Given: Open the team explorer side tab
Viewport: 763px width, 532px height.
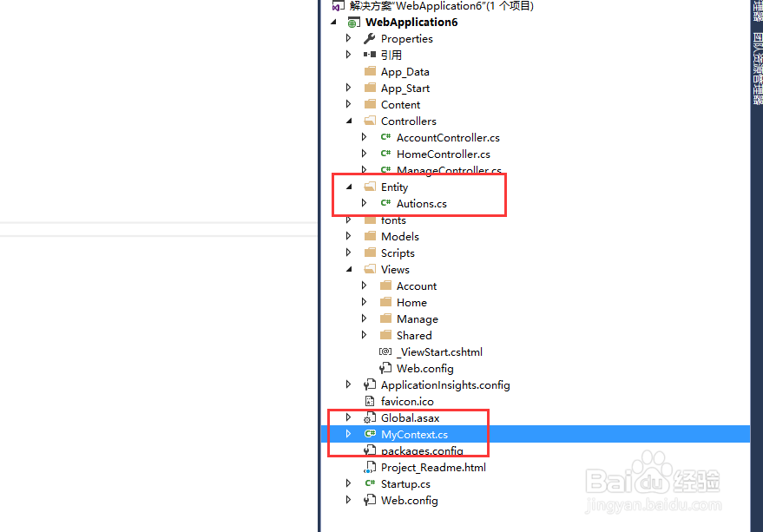Looking at the screenshot, I should coord(757,69).
